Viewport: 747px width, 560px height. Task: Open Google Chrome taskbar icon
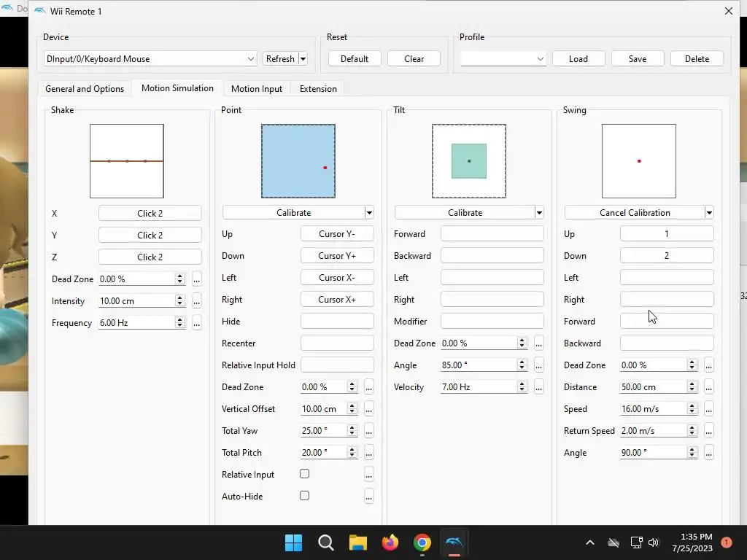tap(422, 542)
